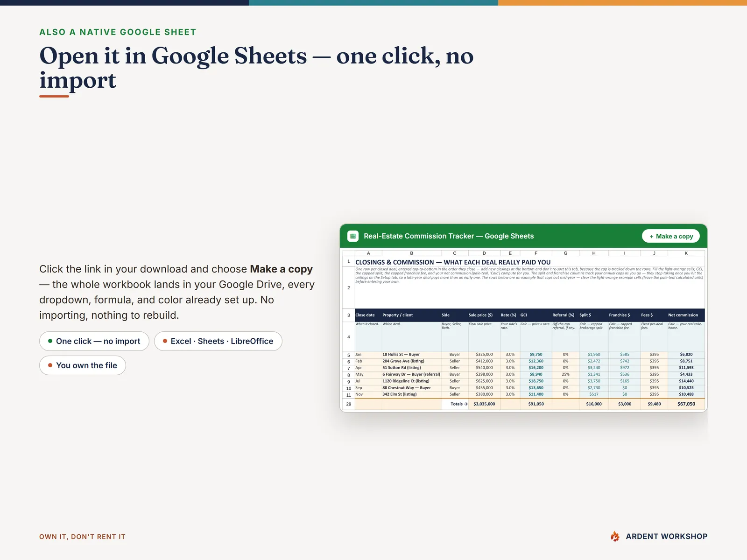Screen dimensions: 747x560
Task: Select column F header in the sheet
Action: pos(536,253)
